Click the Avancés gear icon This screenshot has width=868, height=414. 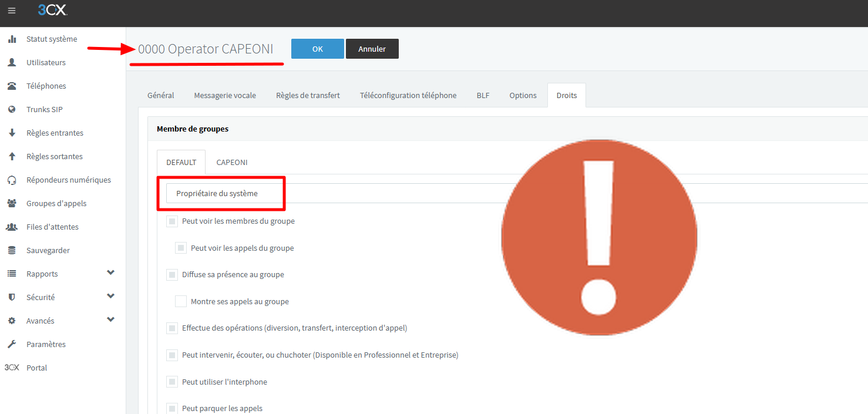coord(12,321)
